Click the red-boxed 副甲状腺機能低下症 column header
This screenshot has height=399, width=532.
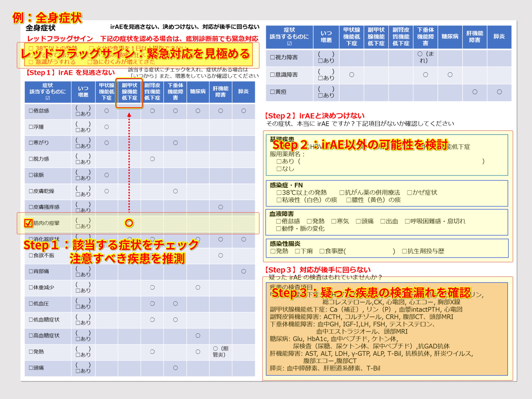point(129,92)
